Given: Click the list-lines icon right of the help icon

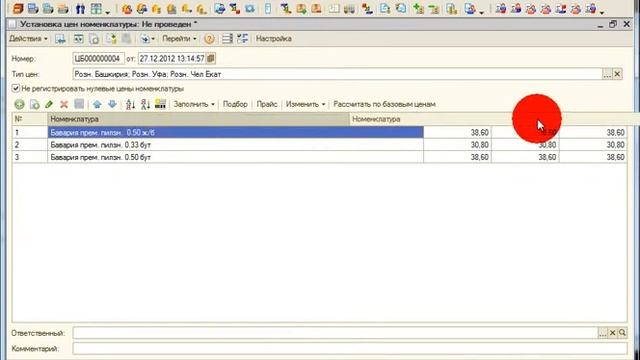Looking at the screenshot, I should tap(227, 39).
